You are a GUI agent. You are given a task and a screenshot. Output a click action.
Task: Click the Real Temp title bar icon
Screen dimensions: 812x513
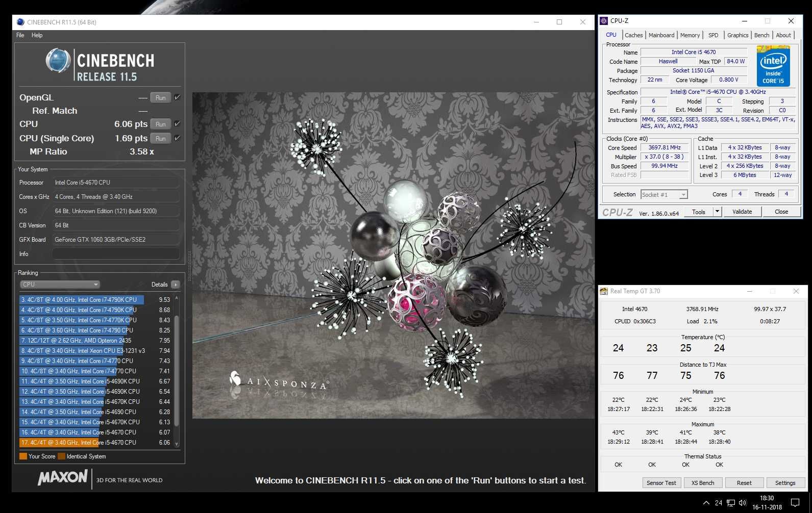click(x=604, y=291)
